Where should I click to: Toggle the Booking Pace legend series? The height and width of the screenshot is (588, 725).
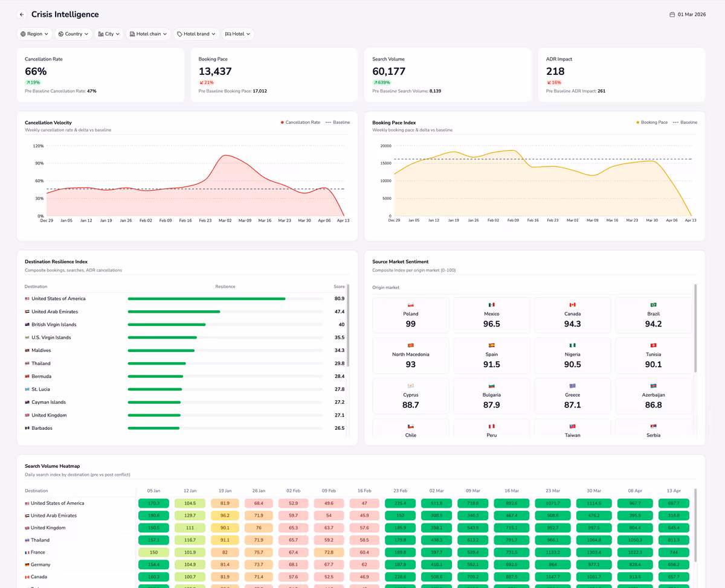652,123
